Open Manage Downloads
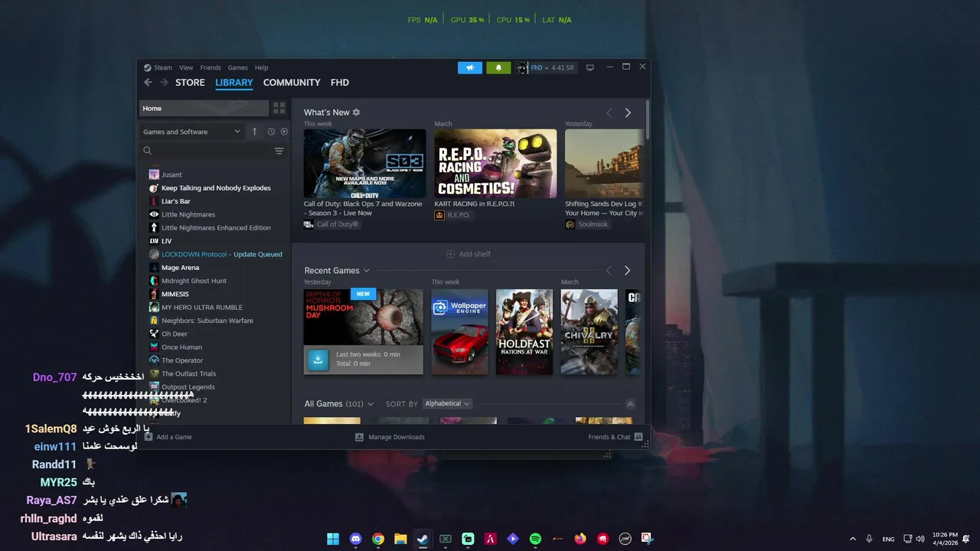The image size is (980, 551). click(x=390, y=437)
